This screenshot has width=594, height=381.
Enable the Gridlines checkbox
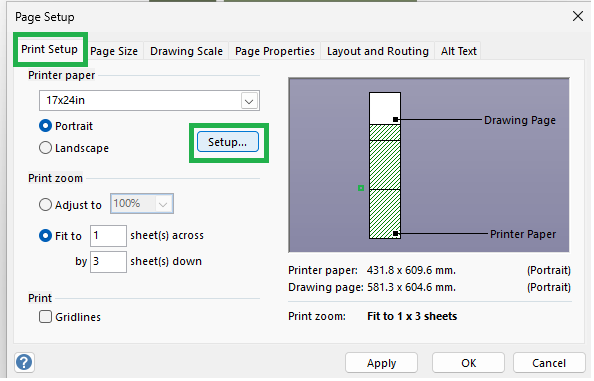(45, 318)
